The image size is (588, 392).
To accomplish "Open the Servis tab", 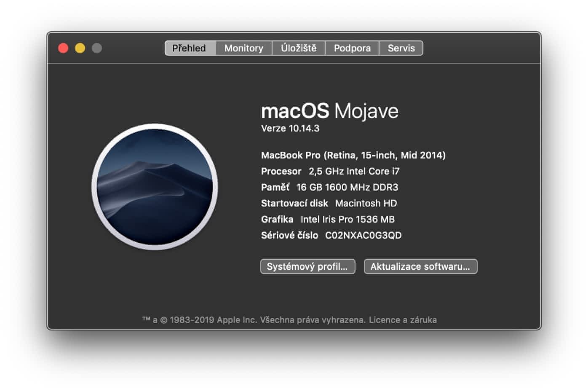I will click(x=401, y=48).
